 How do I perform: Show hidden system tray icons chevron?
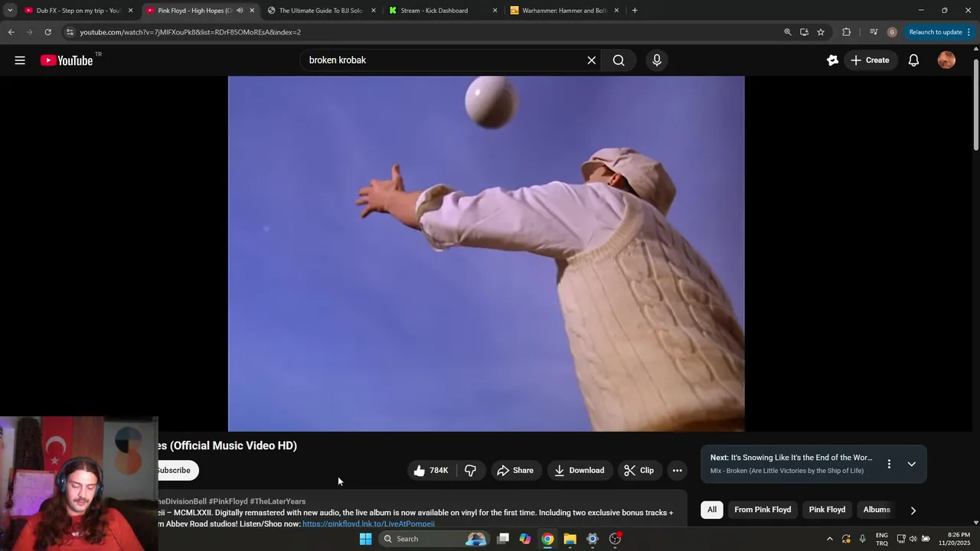829,539
